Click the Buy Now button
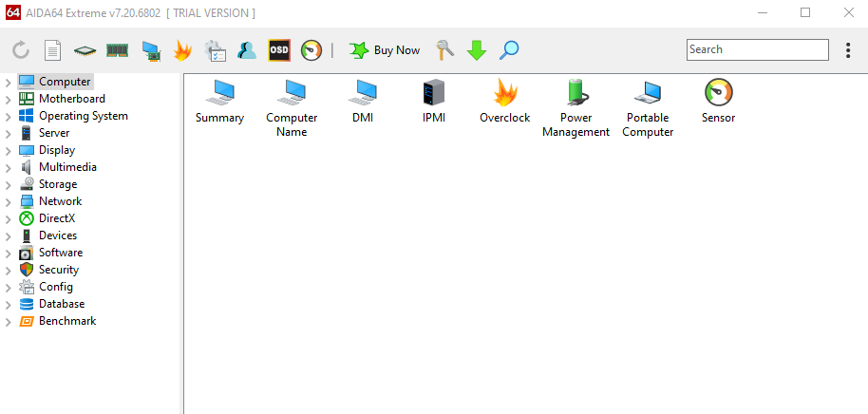868x414 pixels. [385, 50]
